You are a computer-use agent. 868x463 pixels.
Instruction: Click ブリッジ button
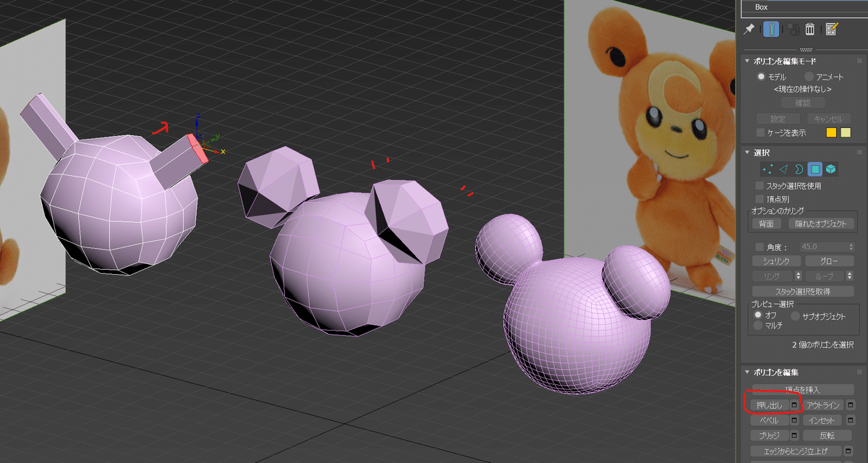(769, 436)
